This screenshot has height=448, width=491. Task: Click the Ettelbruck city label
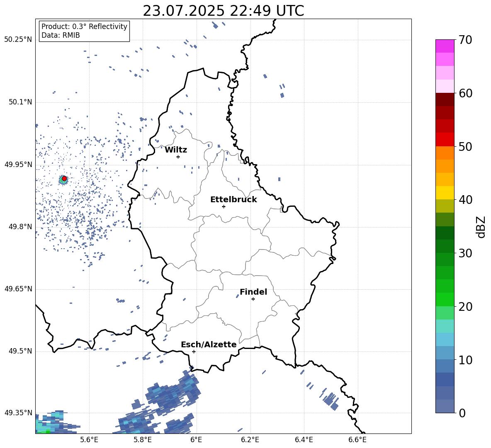[233, 200]
